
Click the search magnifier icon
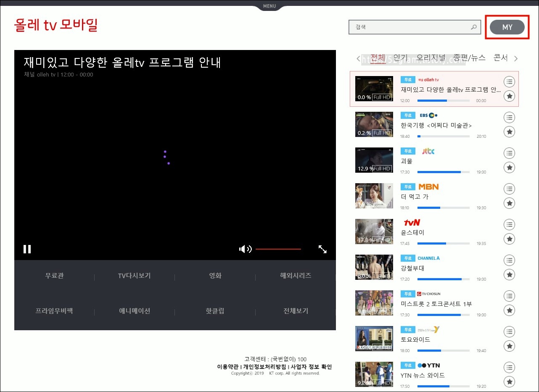(473, 27)
